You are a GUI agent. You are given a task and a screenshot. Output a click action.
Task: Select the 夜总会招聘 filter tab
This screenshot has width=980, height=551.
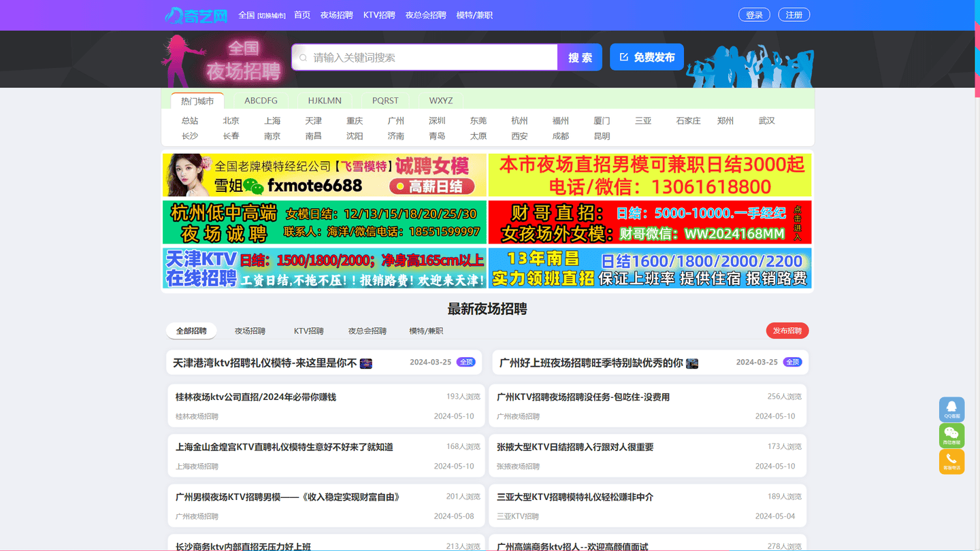(x=367, y=331)
